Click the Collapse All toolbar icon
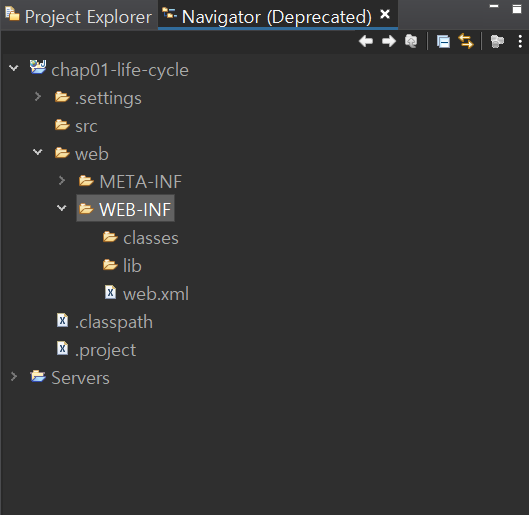This screenshot has height=515, width=529. 443,41
